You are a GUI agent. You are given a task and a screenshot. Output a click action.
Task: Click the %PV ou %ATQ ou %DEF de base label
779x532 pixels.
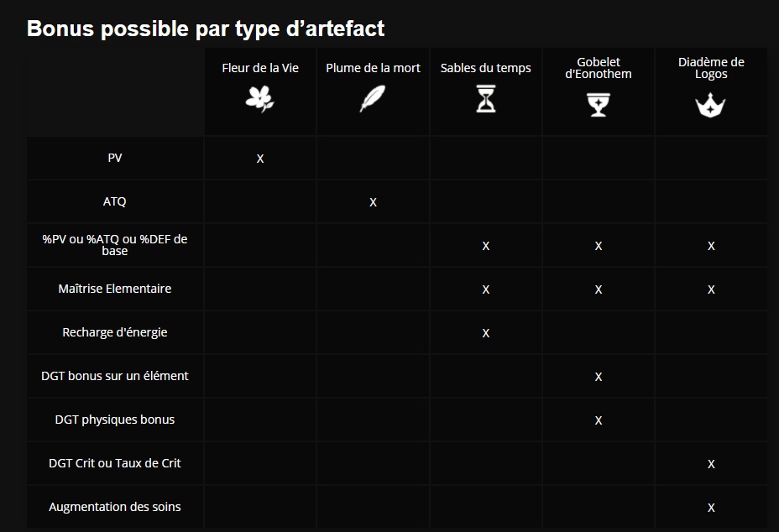[115, 245]
